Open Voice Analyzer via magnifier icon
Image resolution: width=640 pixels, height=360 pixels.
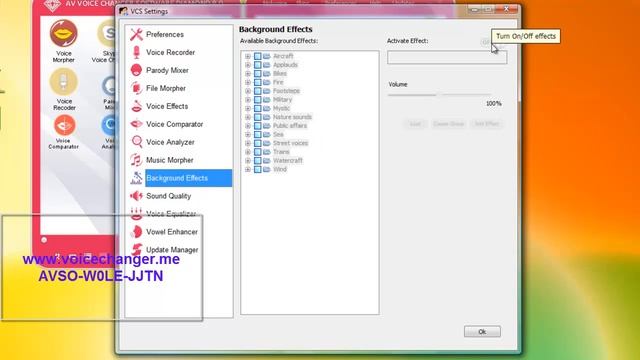click(x=136, y=142)
